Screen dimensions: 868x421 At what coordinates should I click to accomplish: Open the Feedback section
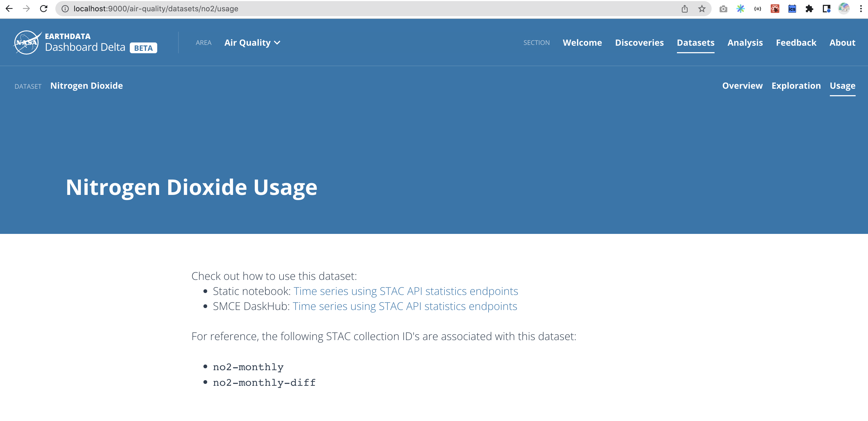796,42
